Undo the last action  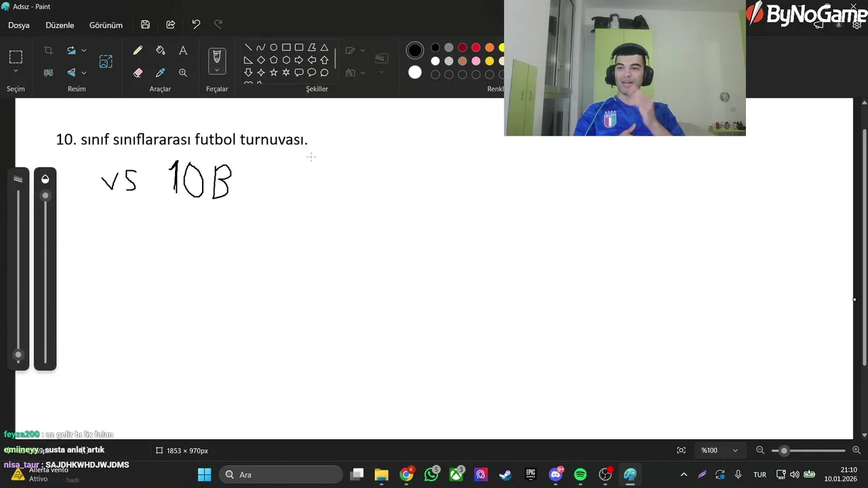tap(196, 24)
